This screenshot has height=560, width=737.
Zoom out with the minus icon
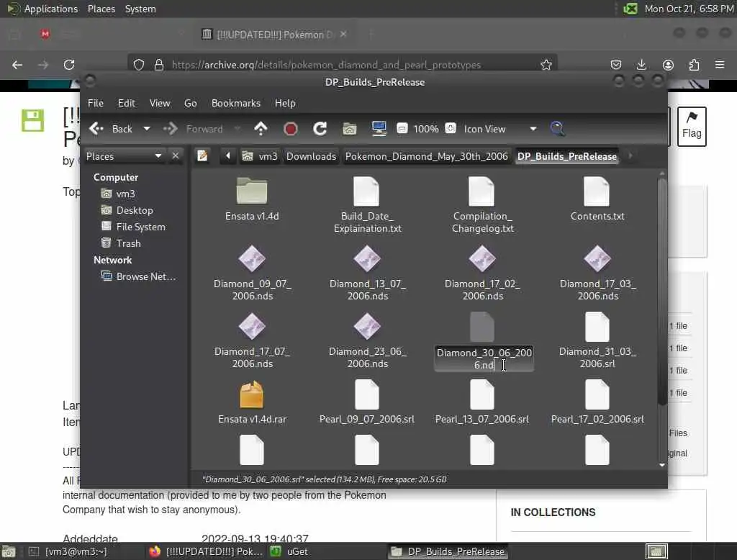point(402,128)
